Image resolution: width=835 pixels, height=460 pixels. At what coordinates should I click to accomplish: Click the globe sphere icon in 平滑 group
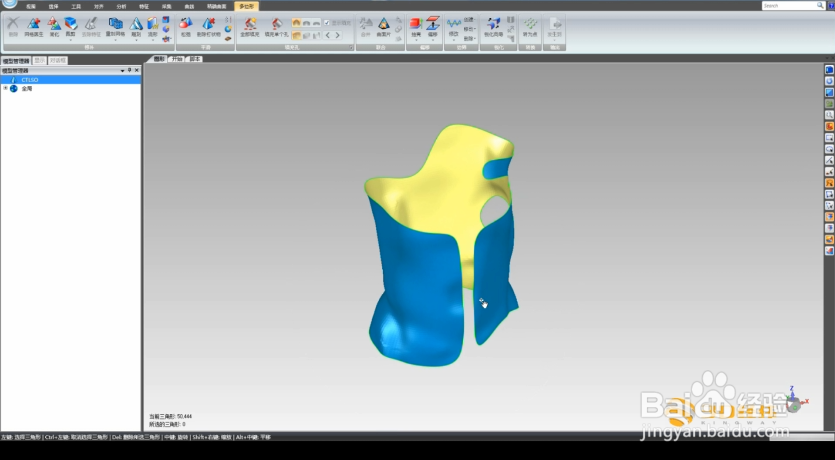(228, 29)
